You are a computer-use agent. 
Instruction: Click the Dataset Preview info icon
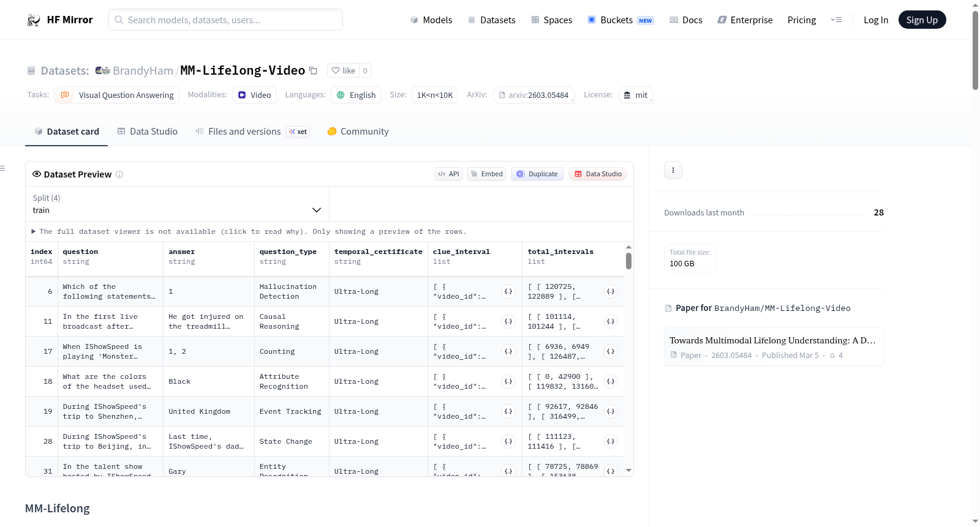[119, 174]
